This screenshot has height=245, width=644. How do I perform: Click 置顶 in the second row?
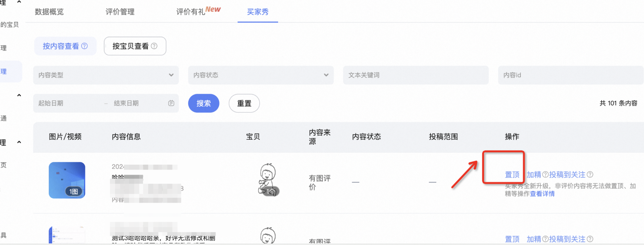tap(512, 239)
